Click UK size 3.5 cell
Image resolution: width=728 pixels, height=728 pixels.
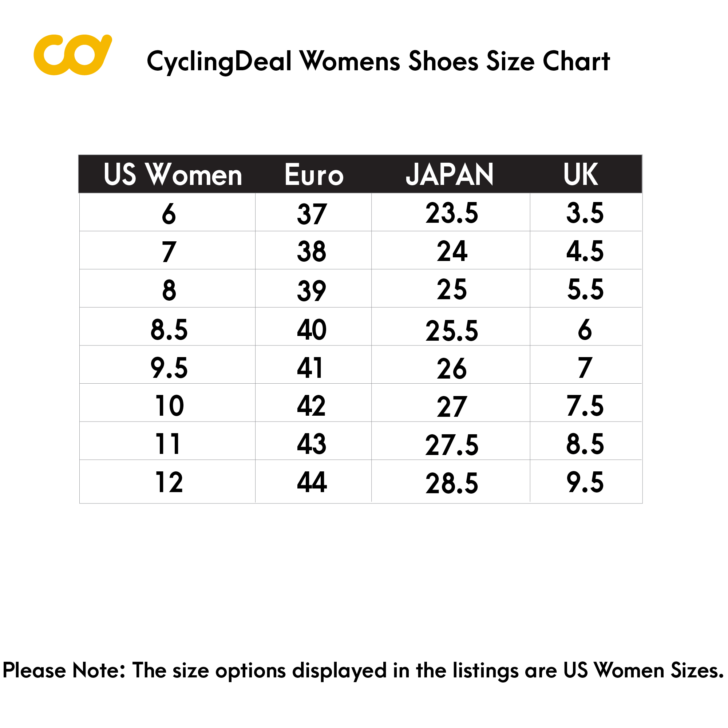click(x=586, y=212)
